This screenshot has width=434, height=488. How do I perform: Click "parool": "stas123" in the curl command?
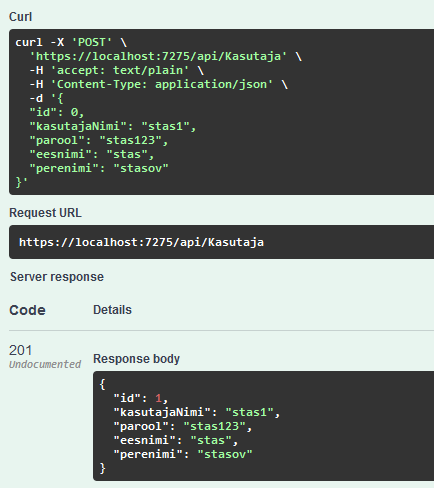99,140
